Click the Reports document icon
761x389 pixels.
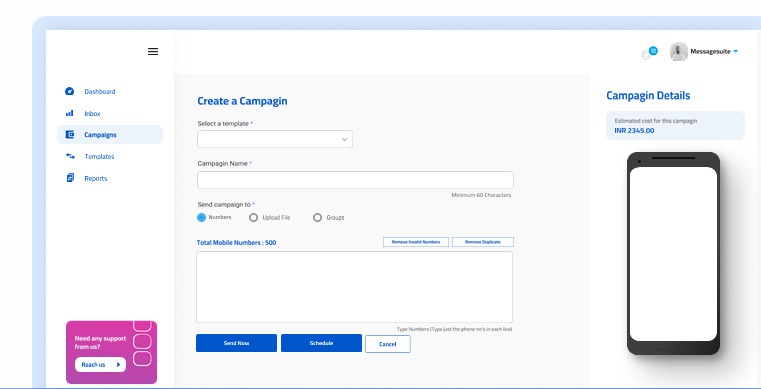coord(70,178)
